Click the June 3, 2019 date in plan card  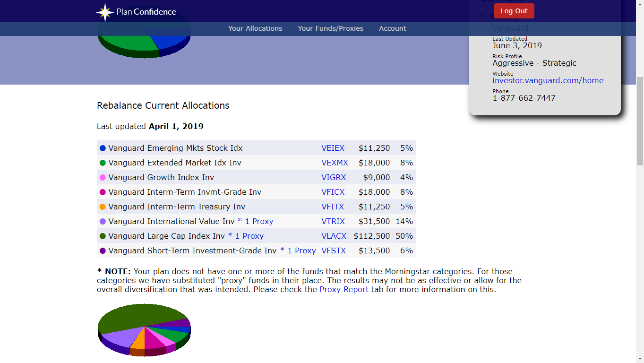tap(517, 46)
